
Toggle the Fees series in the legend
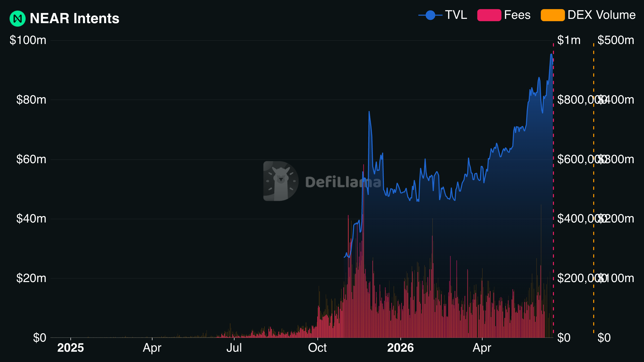pyautogui.click(x=504, y=15)
